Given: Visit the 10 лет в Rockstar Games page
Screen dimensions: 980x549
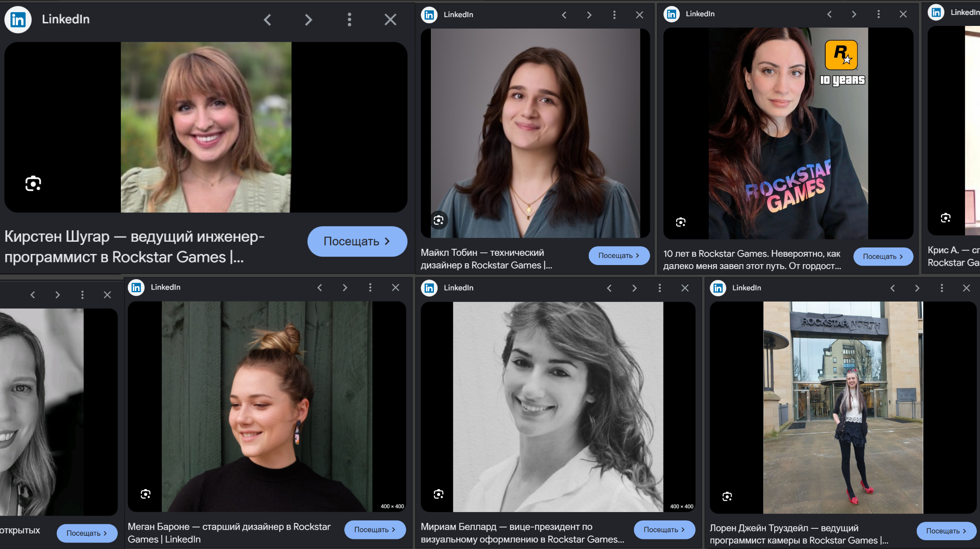Looking at the screenshot, I should (x=883, y=256).
